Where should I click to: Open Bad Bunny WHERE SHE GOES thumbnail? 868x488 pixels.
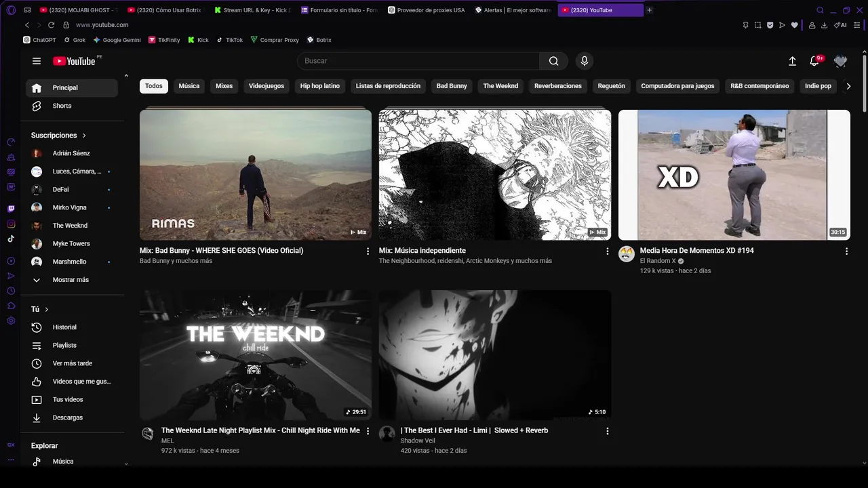coord(256,175)
